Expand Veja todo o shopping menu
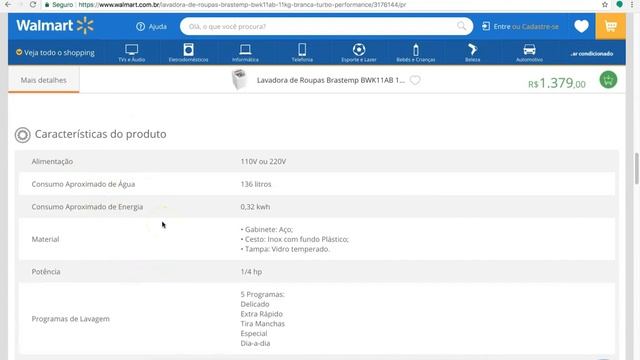 tap(55, 52)
